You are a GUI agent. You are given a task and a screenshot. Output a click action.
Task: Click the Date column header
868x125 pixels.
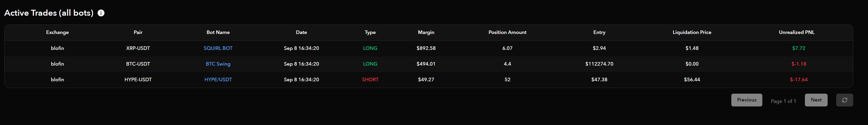pos(301,32)
